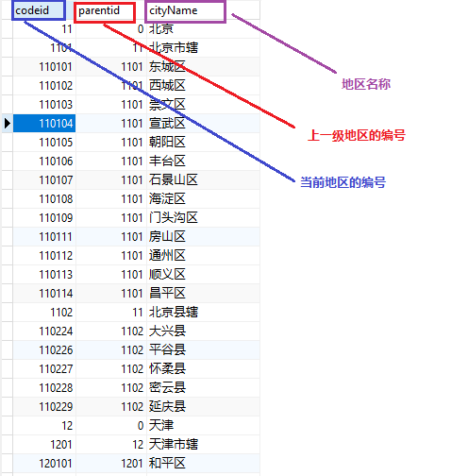Select the 通州区 city name cell
This screenshot has width=468, height=476.
pyautogui.click(x=203, y=255)
